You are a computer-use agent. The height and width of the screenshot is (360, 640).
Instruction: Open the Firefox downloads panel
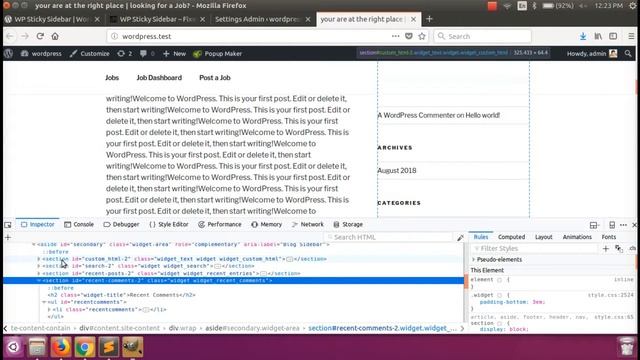coord(583,36)
